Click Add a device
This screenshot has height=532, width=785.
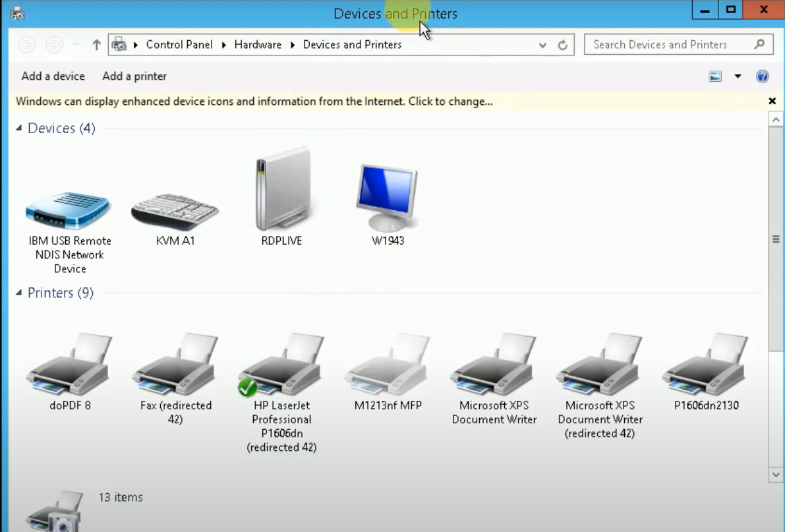pos(53,76)
